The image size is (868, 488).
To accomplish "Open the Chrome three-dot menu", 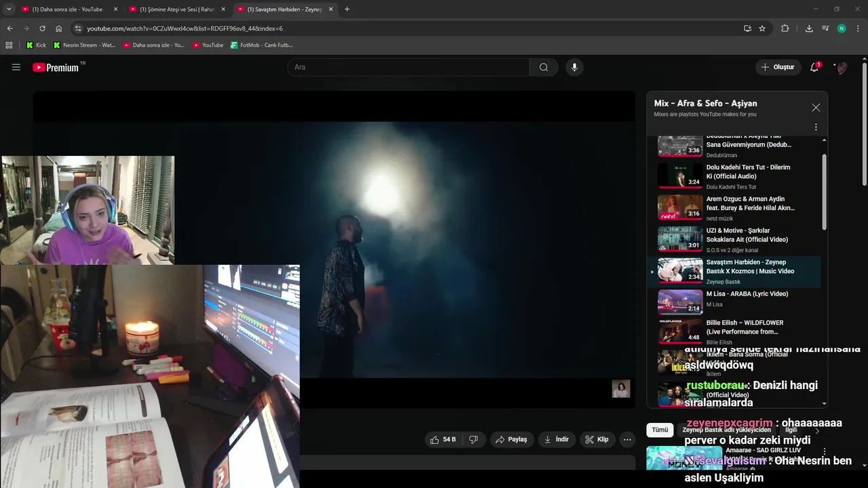I will pyautogui.click(x=859, y=28).
